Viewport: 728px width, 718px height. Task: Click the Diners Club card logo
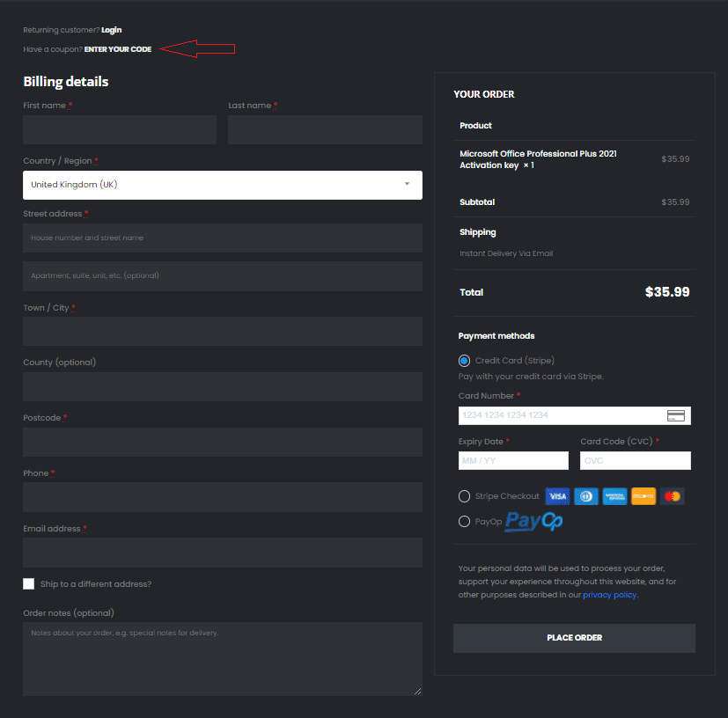click(586, 496)
